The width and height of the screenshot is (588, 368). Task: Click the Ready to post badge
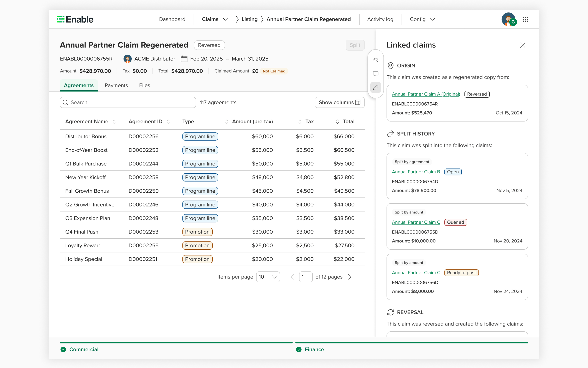(461, 273)
